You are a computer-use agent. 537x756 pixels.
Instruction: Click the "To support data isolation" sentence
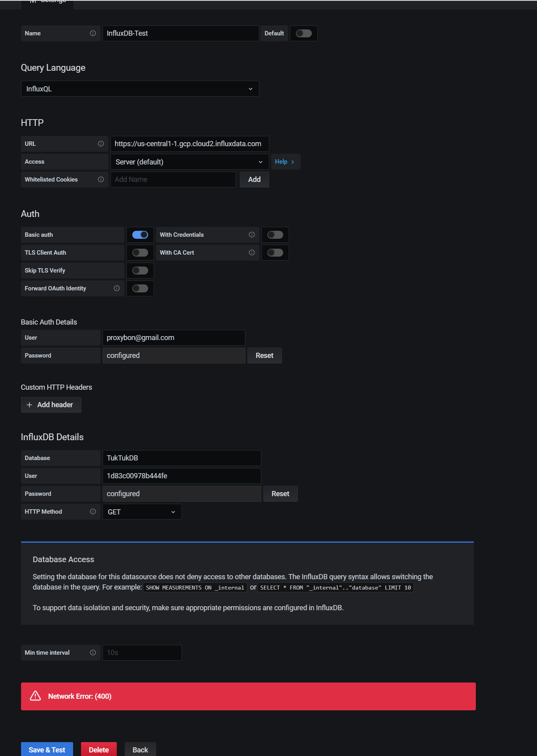(188, 608)
